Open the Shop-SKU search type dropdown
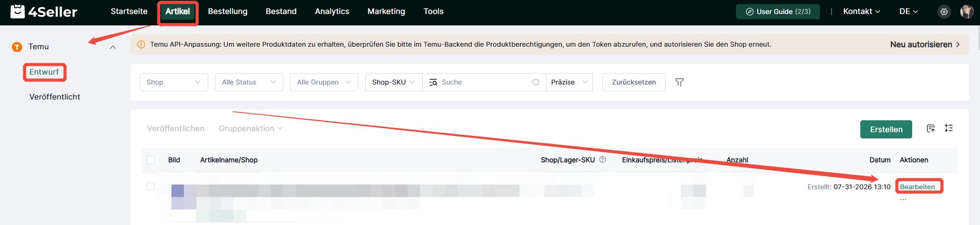This screenshot has height=225, width=980. 394,82
